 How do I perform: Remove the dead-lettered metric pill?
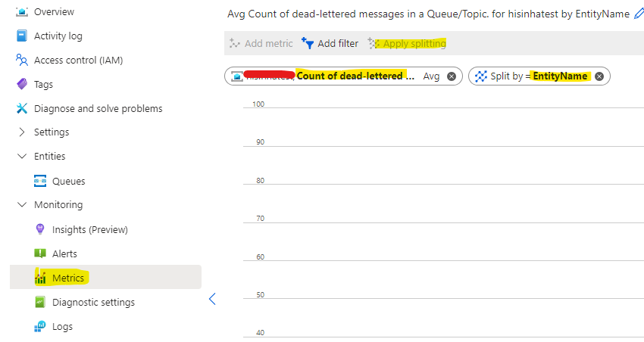(x=452, y=76)
